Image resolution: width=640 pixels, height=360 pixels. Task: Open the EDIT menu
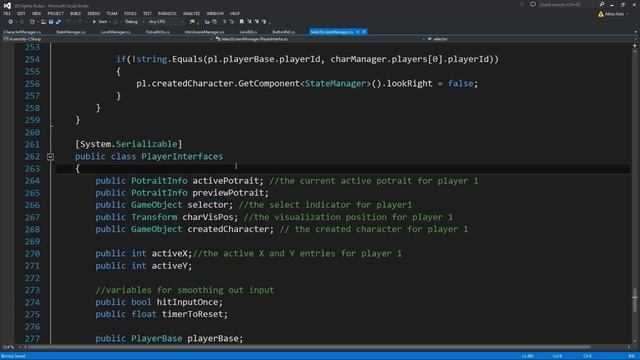pyautogui.click(x=21, y=13)
